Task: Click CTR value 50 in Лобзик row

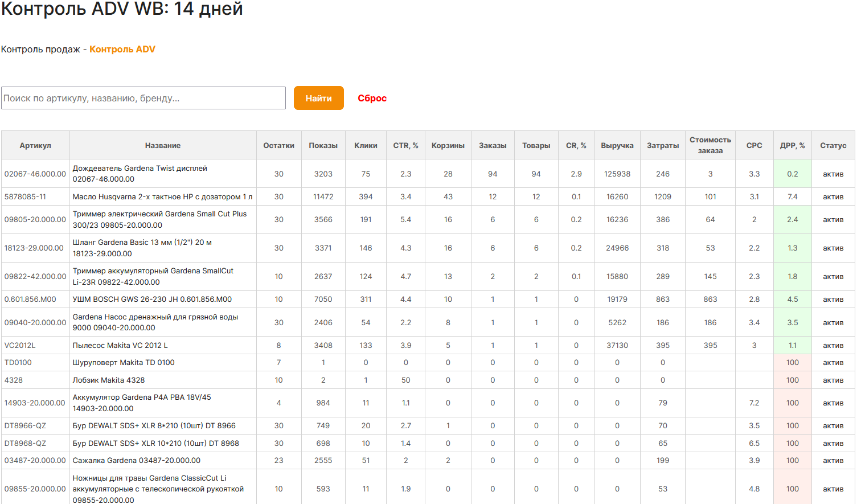Action: click(405, 380)
